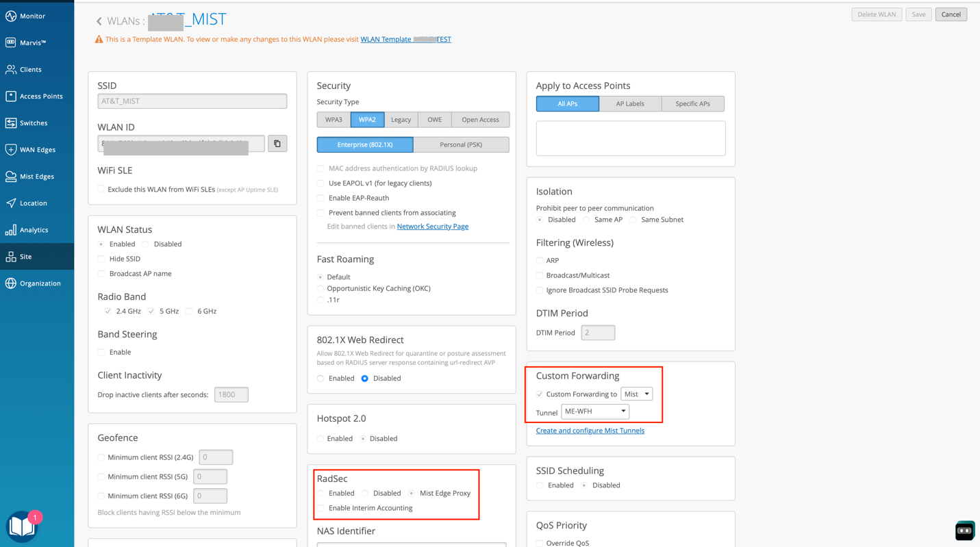This screenshot has width=980, height=547.
Task: Copy the WLAN ID with copy icon
Action: point(277,144)
